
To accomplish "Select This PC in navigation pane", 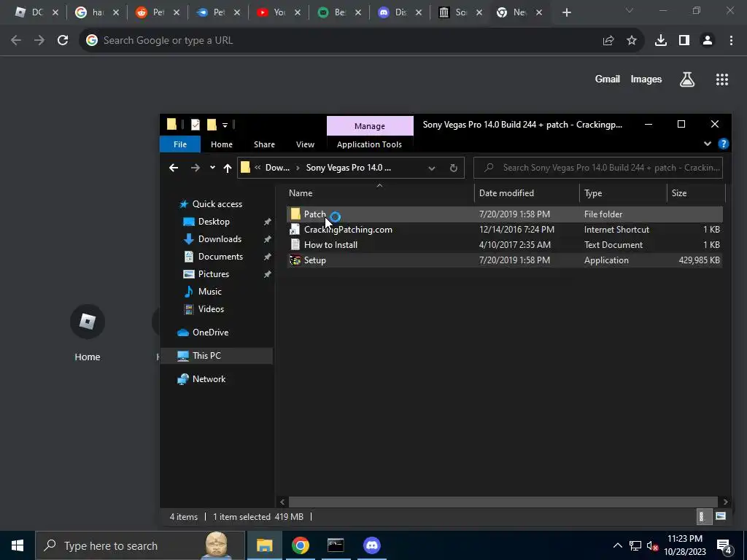I will click(217, 356).
